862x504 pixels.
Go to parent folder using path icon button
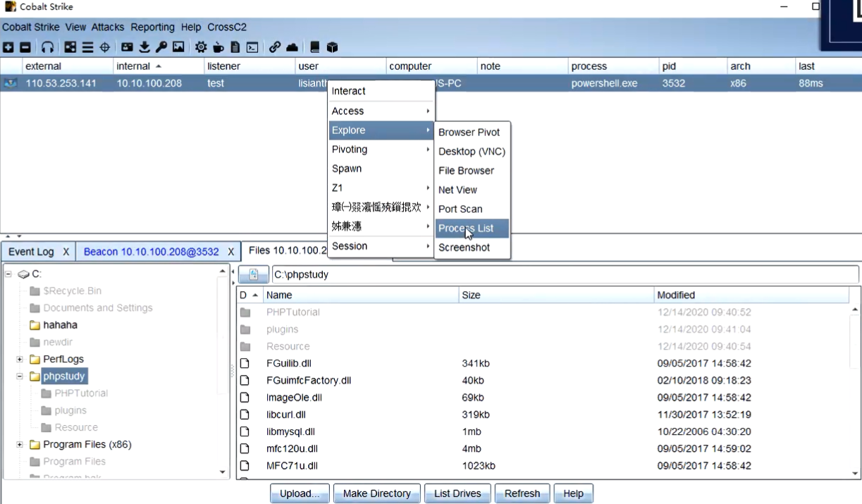tap(254, 275)
